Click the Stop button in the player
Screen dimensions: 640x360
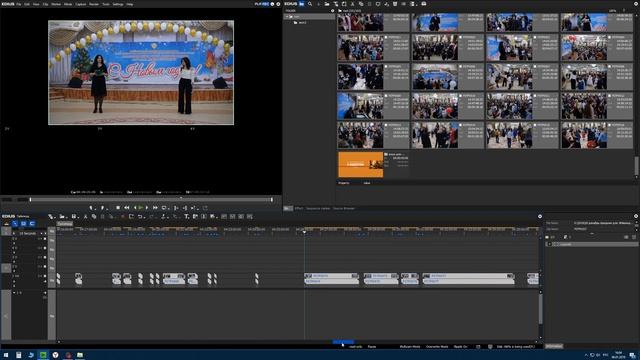click(x=118, y=208)
